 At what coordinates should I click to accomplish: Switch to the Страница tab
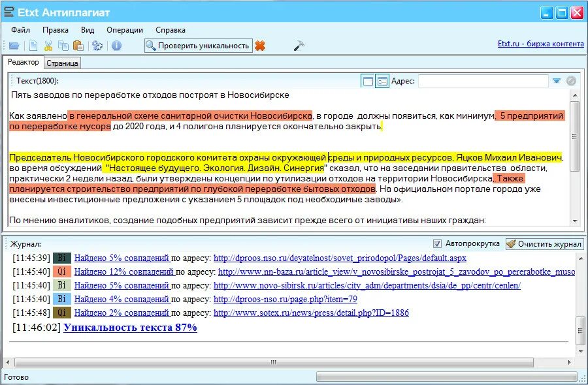click(62, 63)
